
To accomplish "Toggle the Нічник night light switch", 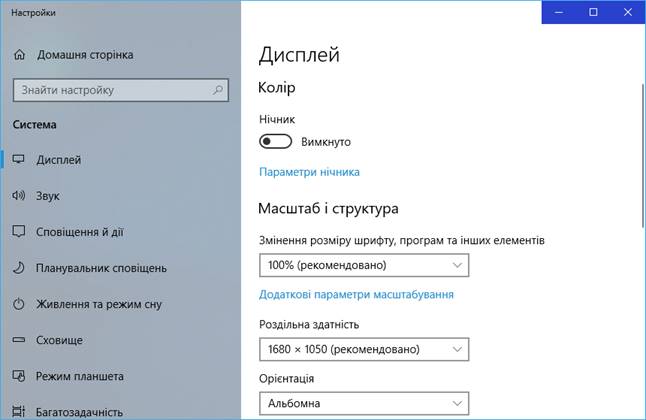I will point(275,141).
